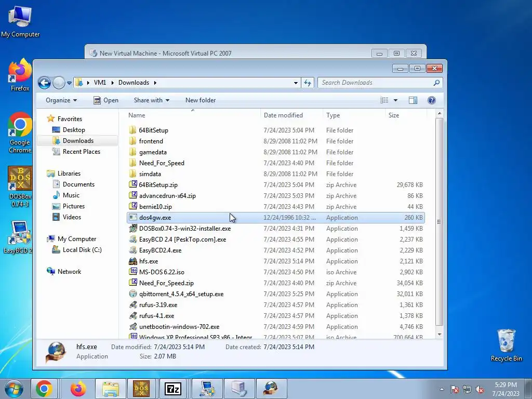
Task: Click the Back navigation arrow button
Action: [44, 83]
